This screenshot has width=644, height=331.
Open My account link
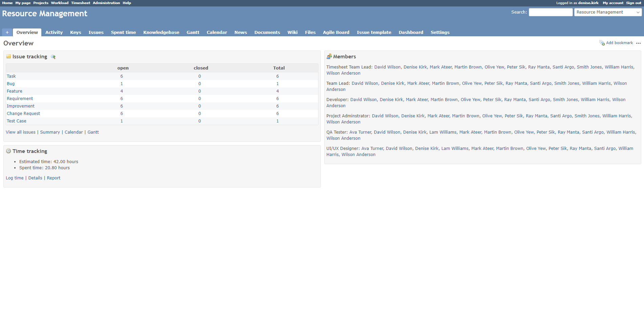coord(613,3)
